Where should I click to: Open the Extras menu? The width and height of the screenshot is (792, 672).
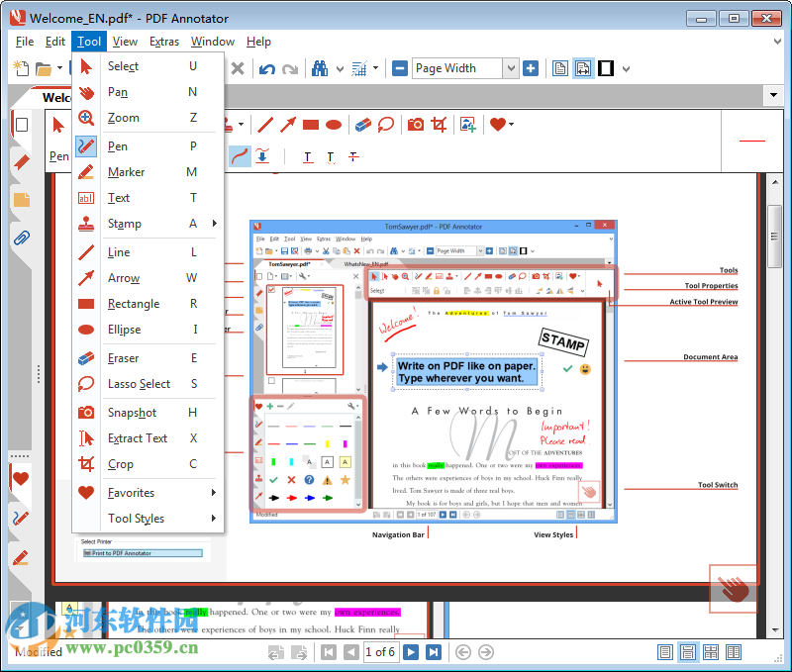tap(164, 42)
